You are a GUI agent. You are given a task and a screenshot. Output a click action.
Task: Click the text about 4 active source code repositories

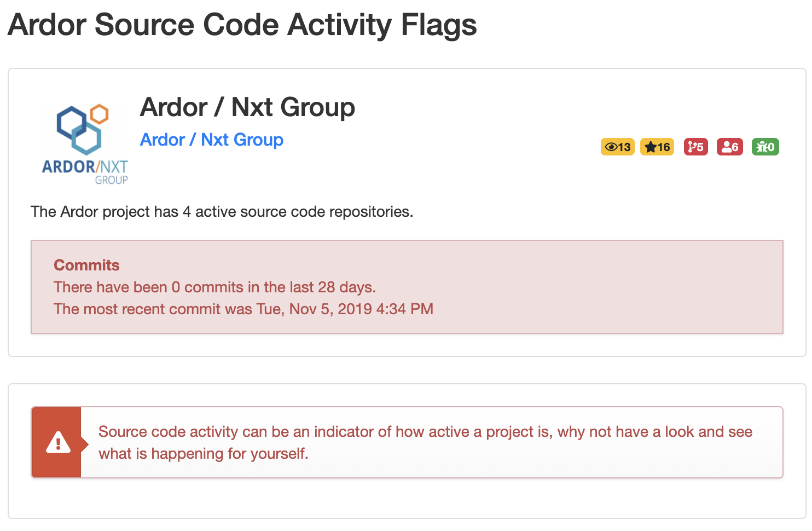tap(222, 211)
